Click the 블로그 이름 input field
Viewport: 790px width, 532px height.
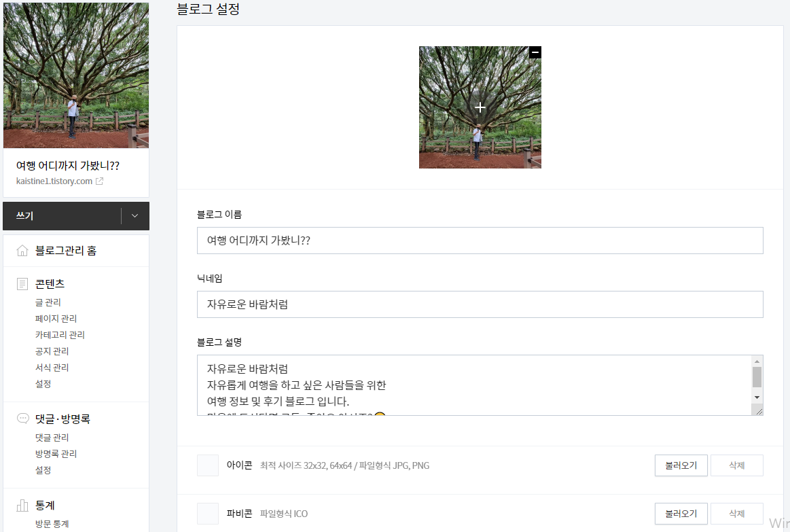tap(480, 241)
